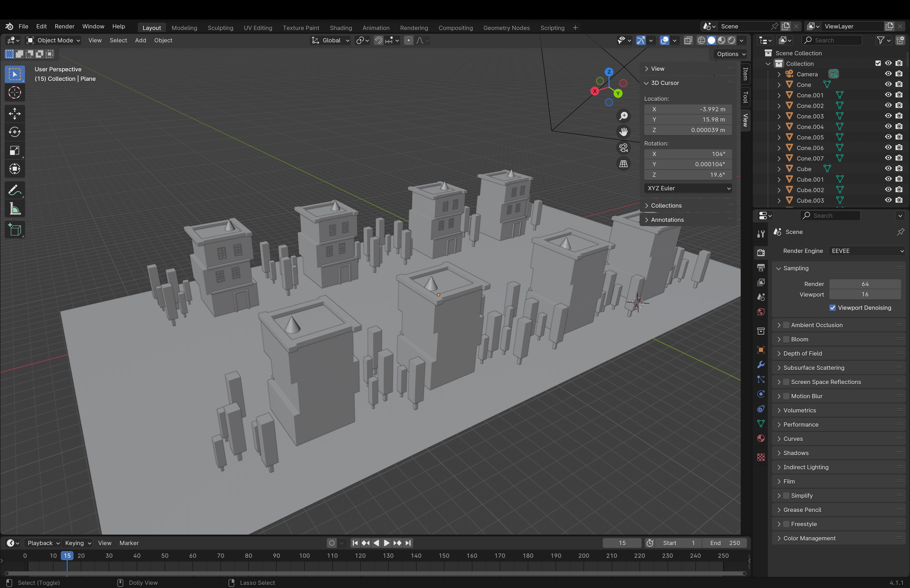
Task: Switch to perspective/orthographic grid icon
Action: pos(623,164)
